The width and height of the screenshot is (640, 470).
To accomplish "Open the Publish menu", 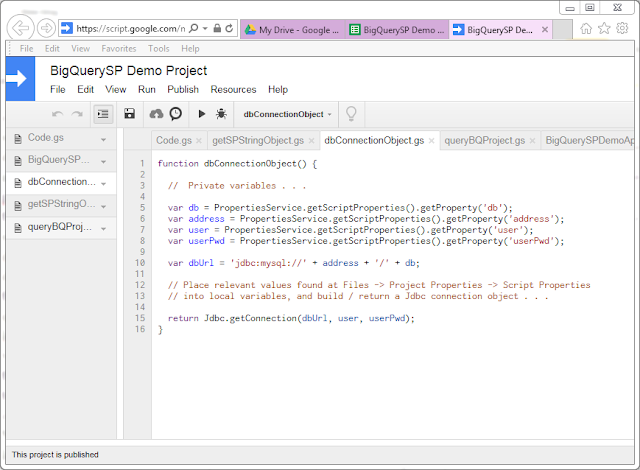I will 183,89.
